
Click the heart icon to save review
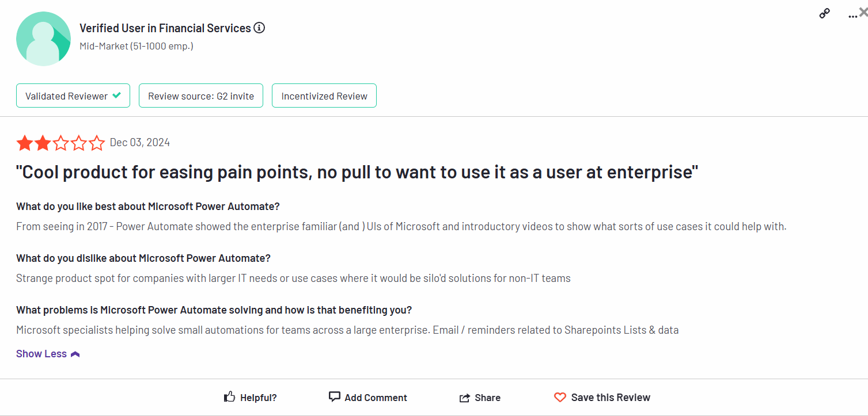[x=560, y=398]
